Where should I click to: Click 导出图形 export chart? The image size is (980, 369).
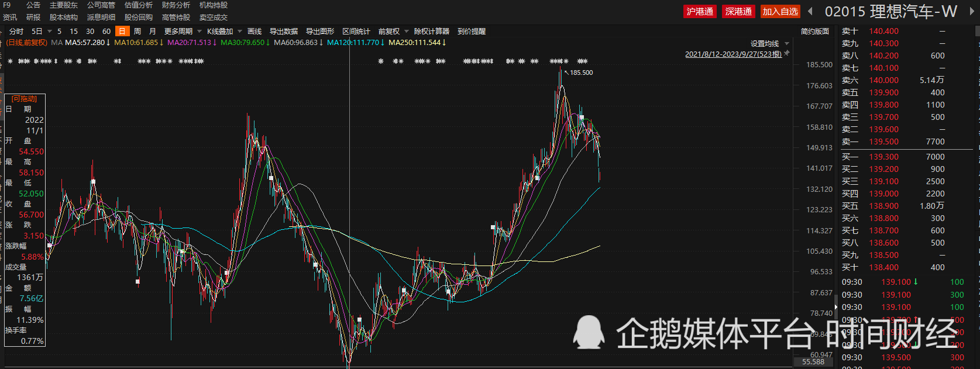(x=320, y=32)
